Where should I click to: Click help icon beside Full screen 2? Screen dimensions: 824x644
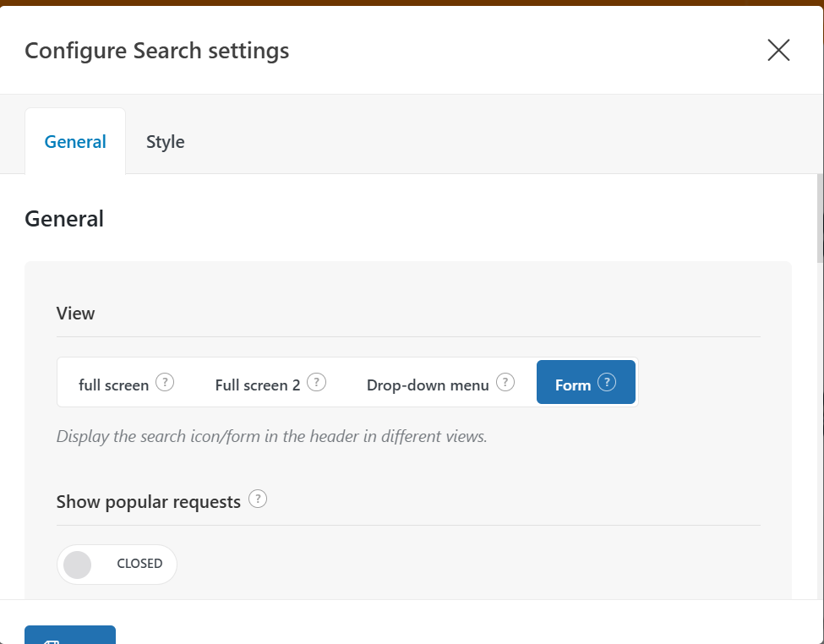tap(316, 382)
